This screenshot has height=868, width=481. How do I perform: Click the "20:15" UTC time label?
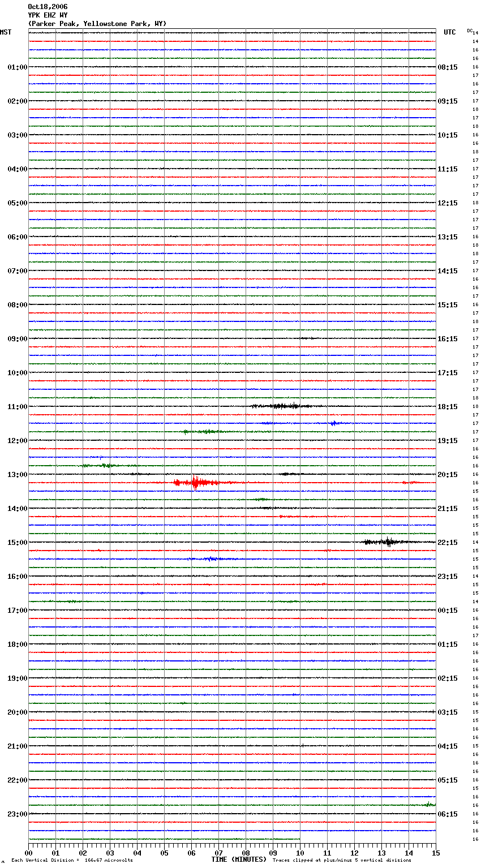(x=448, y=475)
